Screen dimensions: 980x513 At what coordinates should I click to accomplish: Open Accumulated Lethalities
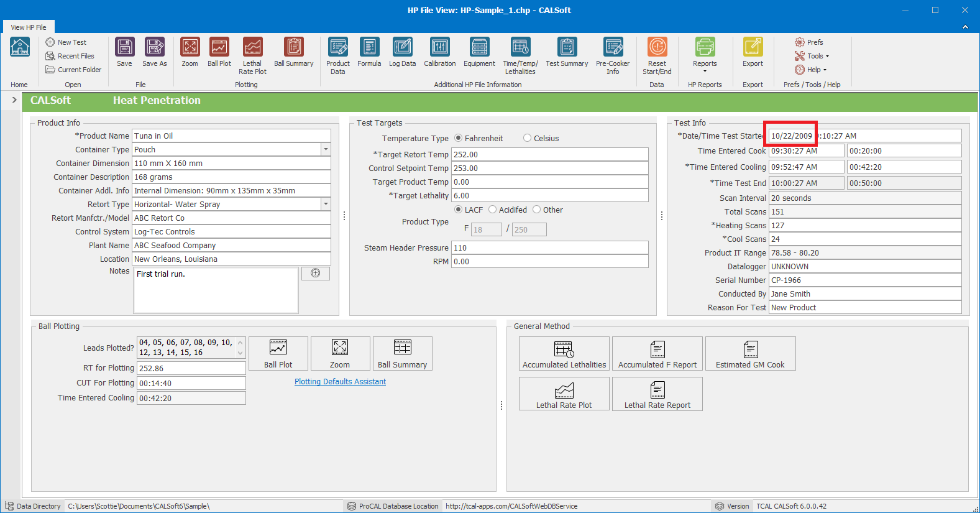pyautogui.click(x=564, y=354)
